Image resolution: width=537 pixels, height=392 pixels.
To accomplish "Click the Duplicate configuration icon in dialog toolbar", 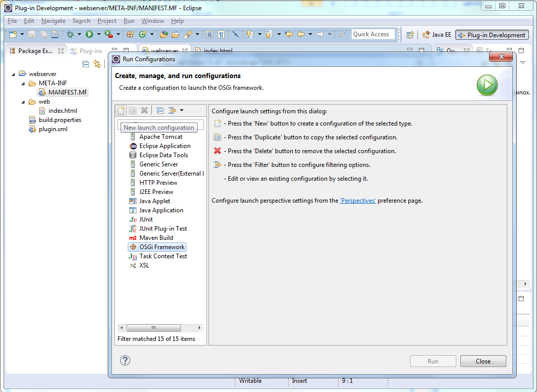I will tap(132, 110).
